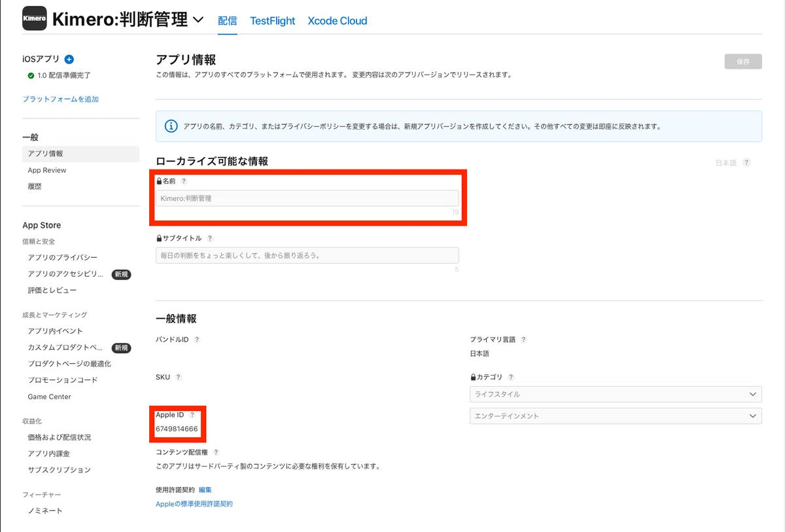The height and width of the screenshot is (532, 785).
Task: Switch to the 配信 tab
Action: pos(228,21)
